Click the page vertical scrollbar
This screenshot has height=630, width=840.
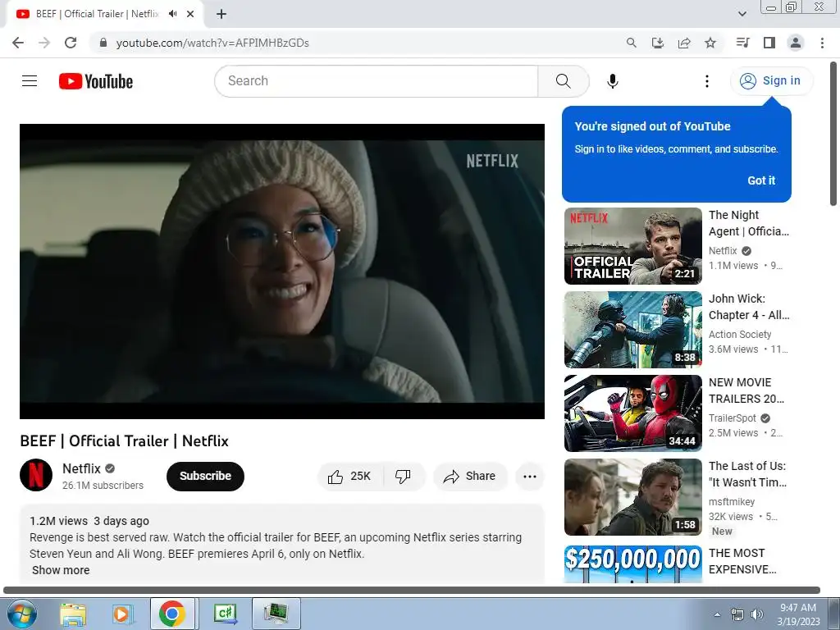(x=833, y=134)
